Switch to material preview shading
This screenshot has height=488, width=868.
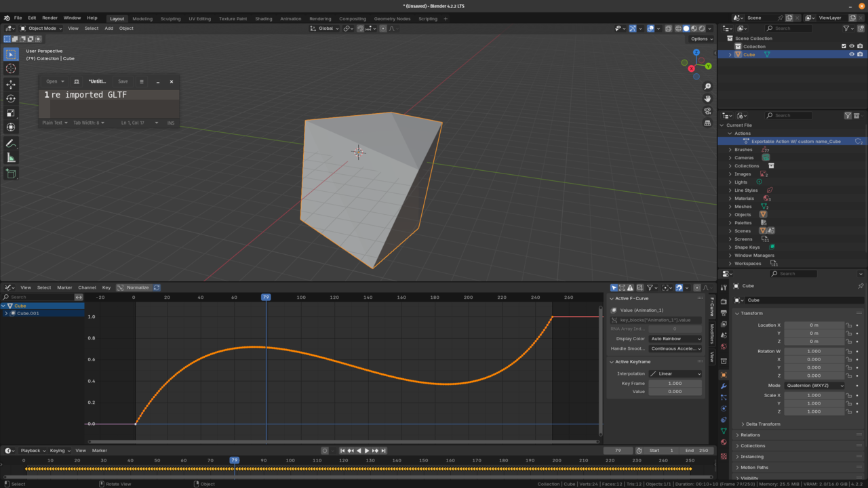tap(694, 28)
